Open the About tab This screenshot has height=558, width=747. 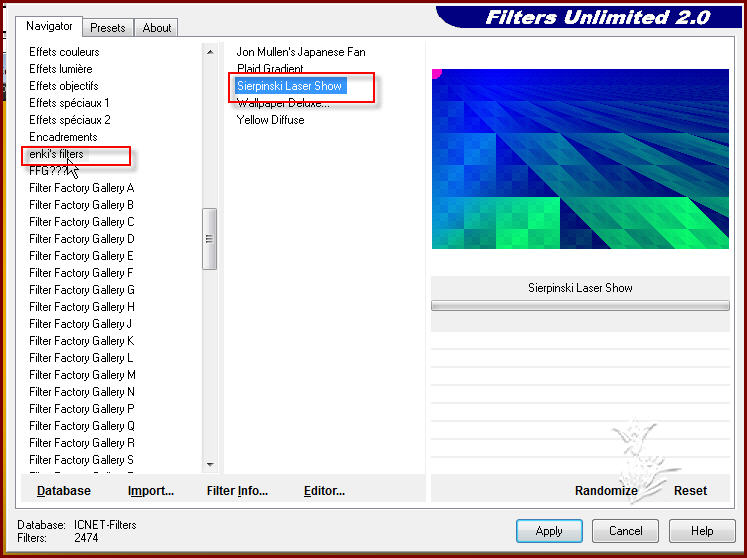(x=156, y=28)
